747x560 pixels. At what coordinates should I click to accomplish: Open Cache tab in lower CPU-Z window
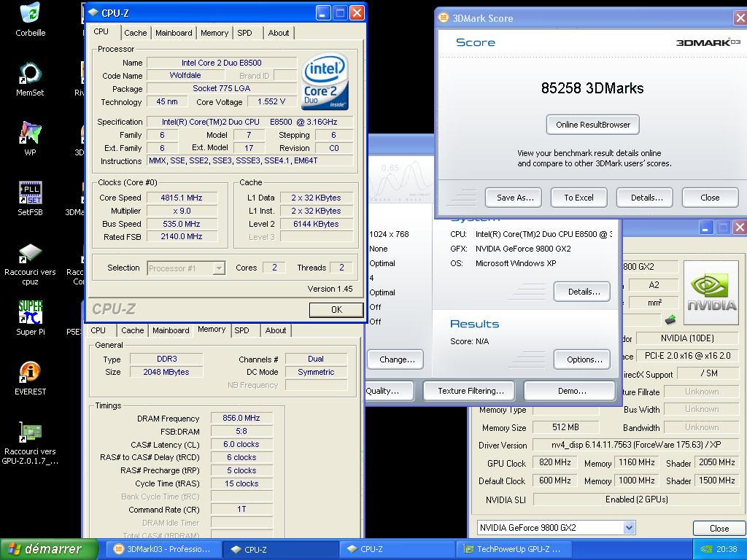(133, 330)
